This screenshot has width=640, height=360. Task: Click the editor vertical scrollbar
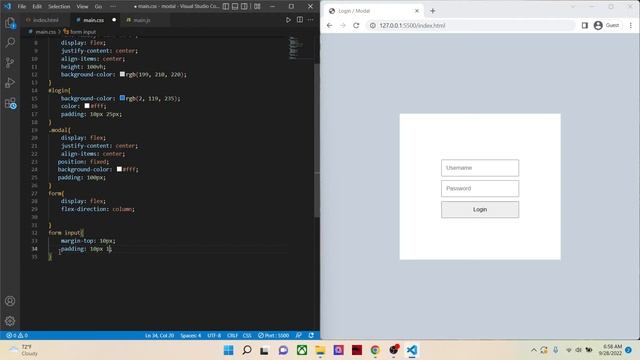tap(317, 139)
